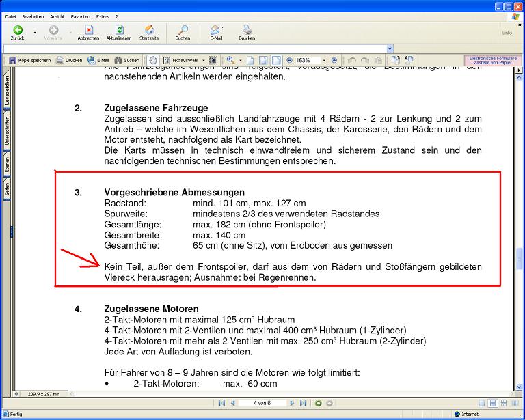Image resolution: width=525 pixels, height=420 pixels.
Task: Select facing pages layout view
Action: point(513,404)
